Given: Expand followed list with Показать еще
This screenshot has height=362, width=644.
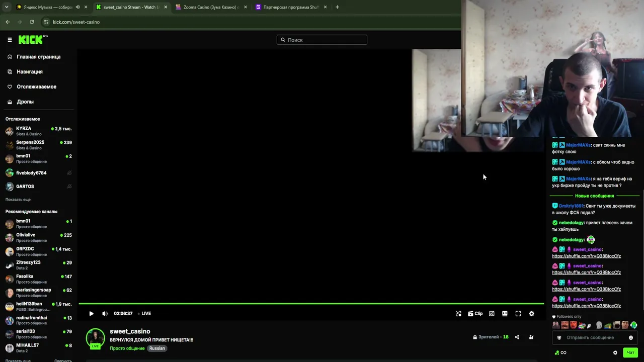Looking at the screenshot, I should [x=18, y=200].
